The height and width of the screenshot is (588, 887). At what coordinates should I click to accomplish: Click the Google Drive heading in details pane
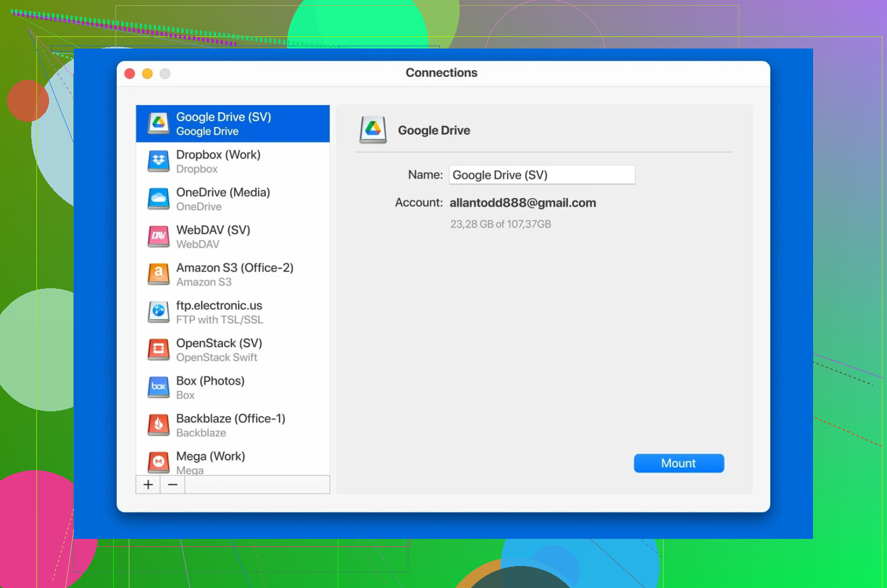coord(434,131)
